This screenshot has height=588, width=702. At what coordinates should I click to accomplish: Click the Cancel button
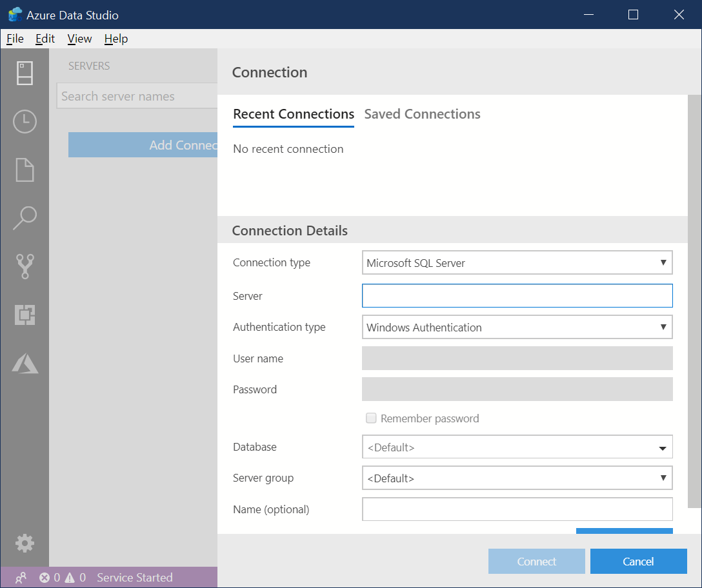638,561
